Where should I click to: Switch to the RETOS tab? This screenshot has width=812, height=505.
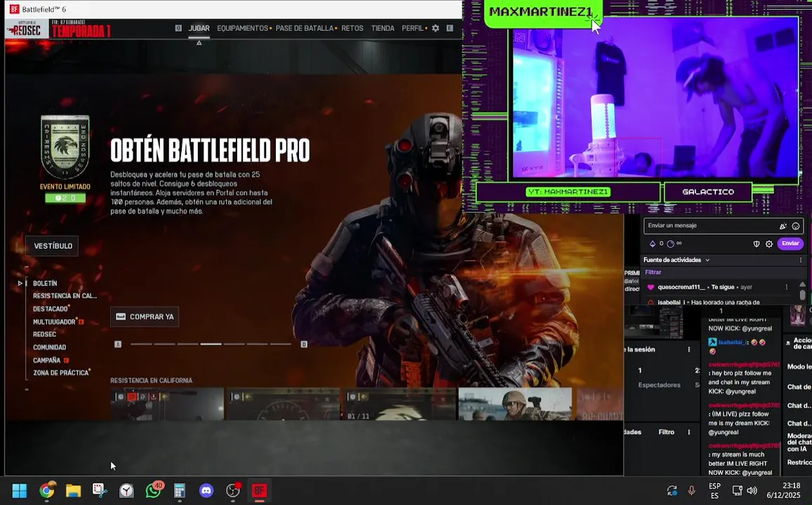[x=352, y=29]
